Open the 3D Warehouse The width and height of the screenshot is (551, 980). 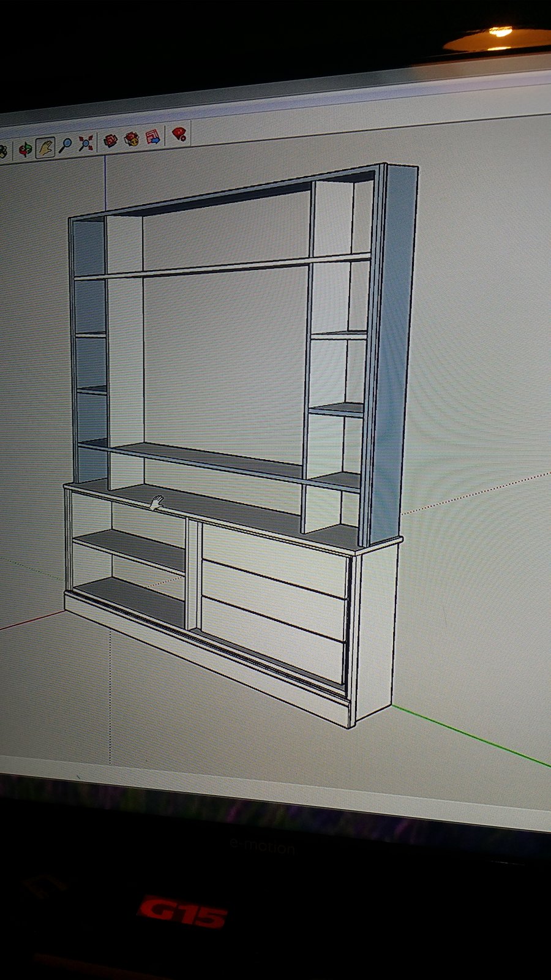pos(110,140)
